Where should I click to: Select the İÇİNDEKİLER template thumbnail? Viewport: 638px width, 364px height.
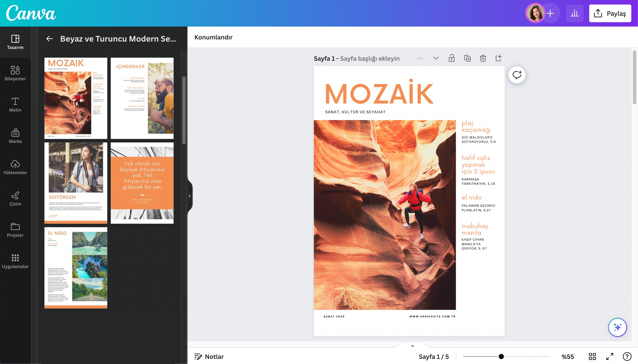142,98
